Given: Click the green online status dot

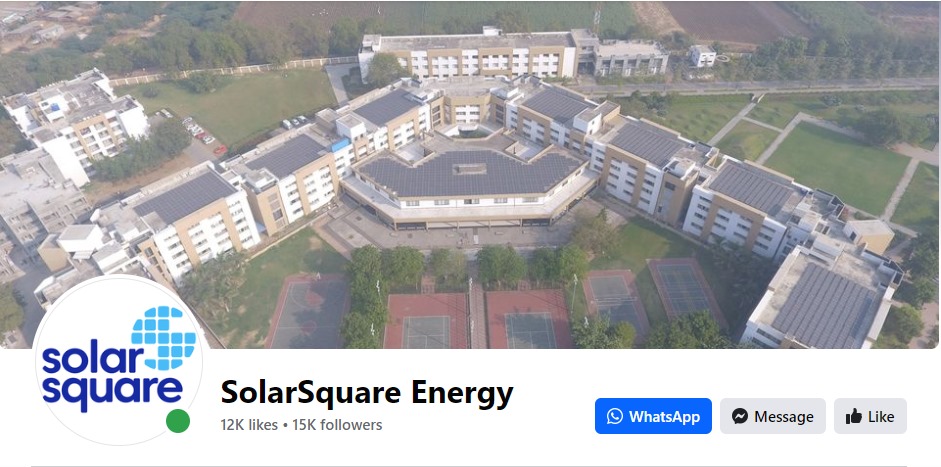Looking at the screenshot, I should (x=178, y=421).
